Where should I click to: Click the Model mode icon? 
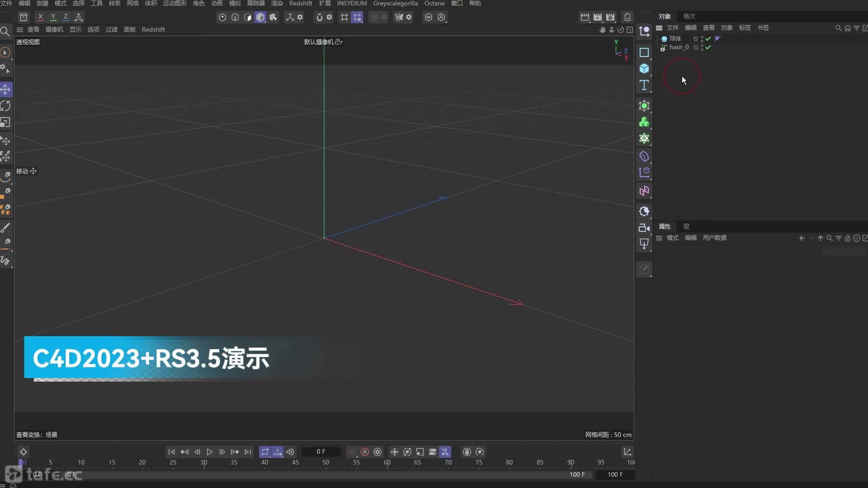click(x=260, y=17)
